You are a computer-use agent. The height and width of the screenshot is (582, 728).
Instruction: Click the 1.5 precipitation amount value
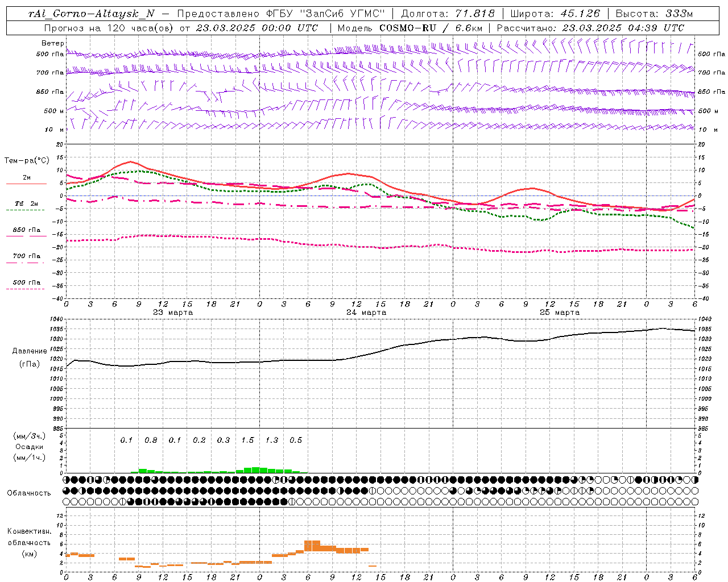click(247, 440)
